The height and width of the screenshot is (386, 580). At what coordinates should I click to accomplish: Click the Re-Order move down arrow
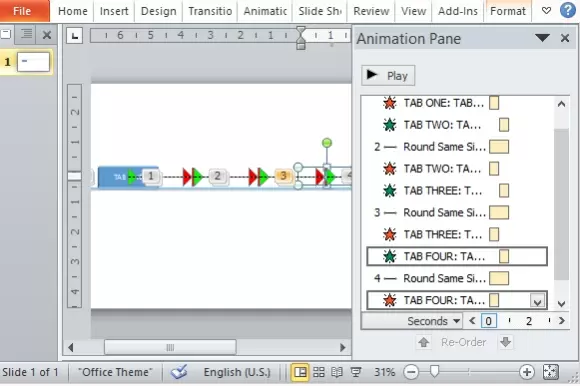tap(506, 342)
